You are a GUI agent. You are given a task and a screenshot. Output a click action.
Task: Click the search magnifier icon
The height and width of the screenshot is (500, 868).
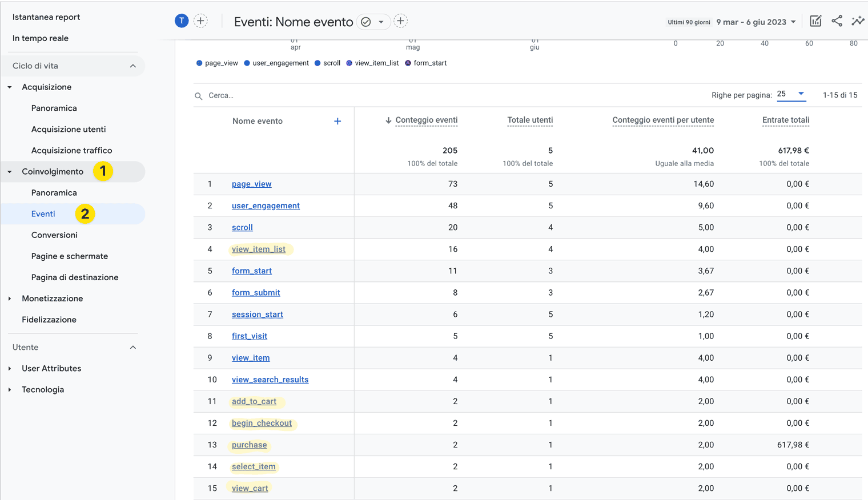pos(199,96)
